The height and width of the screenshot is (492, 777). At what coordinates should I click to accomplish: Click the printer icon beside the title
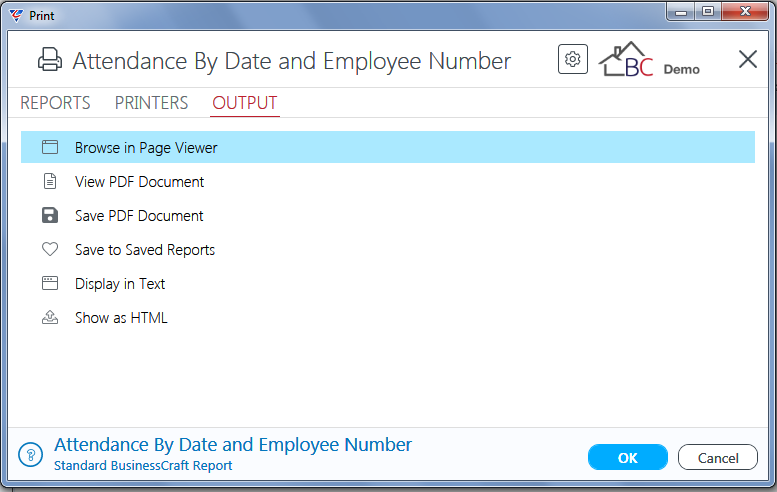pos(50,60)
